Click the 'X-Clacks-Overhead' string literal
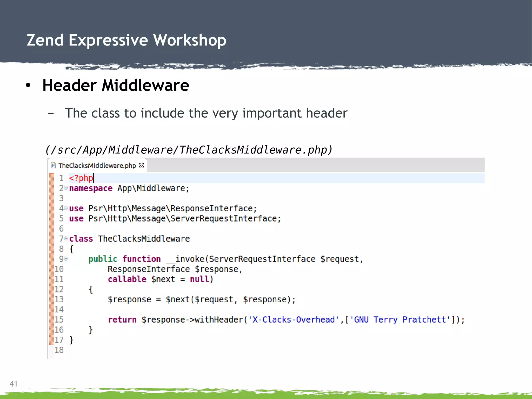 [294, 319]
